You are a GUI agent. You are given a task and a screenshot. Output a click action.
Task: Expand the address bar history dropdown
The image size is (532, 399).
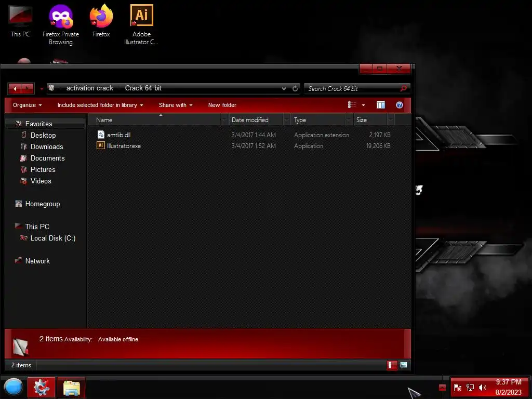point(284,88)
